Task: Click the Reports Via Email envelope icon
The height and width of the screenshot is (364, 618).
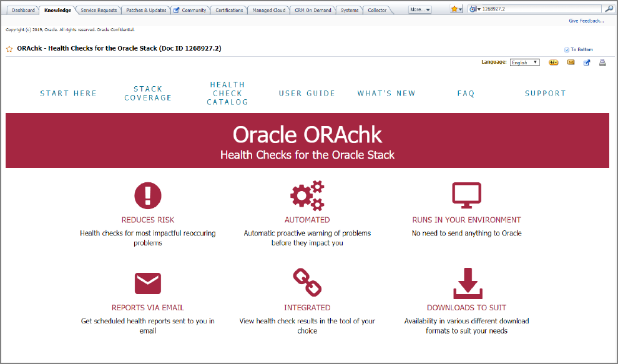Action: tap(148, 283)
